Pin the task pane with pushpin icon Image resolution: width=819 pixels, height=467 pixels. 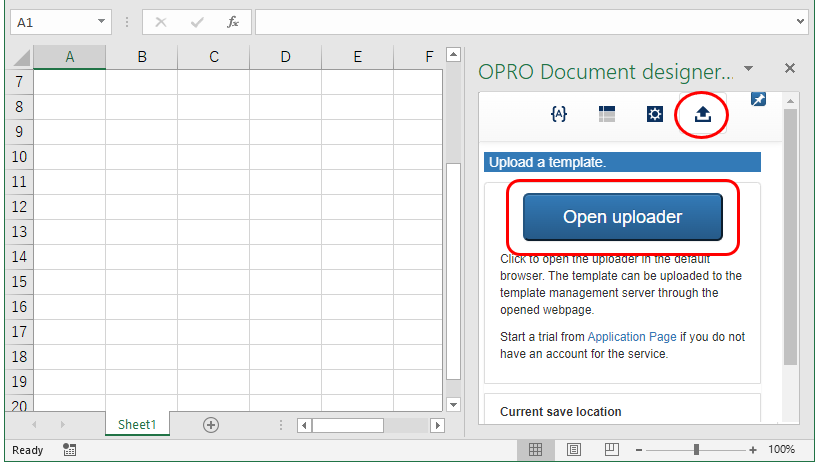click(x=758, y=99)
